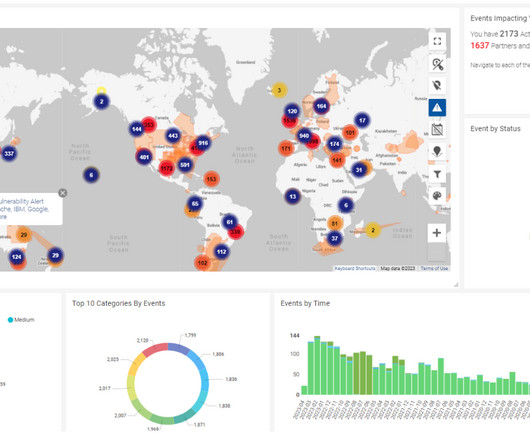Select the blue 124 cluster in Australia
This screenshot has height=442, width=530.
pos(17,257)
